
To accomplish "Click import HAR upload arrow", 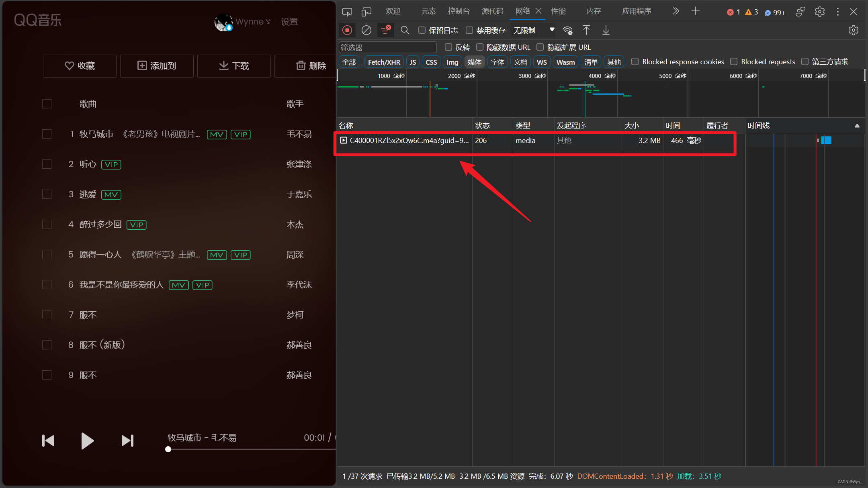I will coord(586,30).
